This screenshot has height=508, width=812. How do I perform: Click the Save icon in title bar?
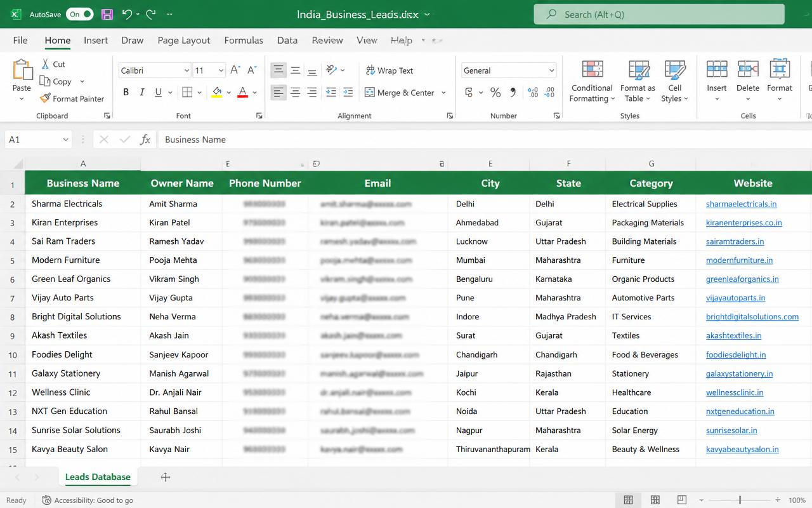[107, 14]
